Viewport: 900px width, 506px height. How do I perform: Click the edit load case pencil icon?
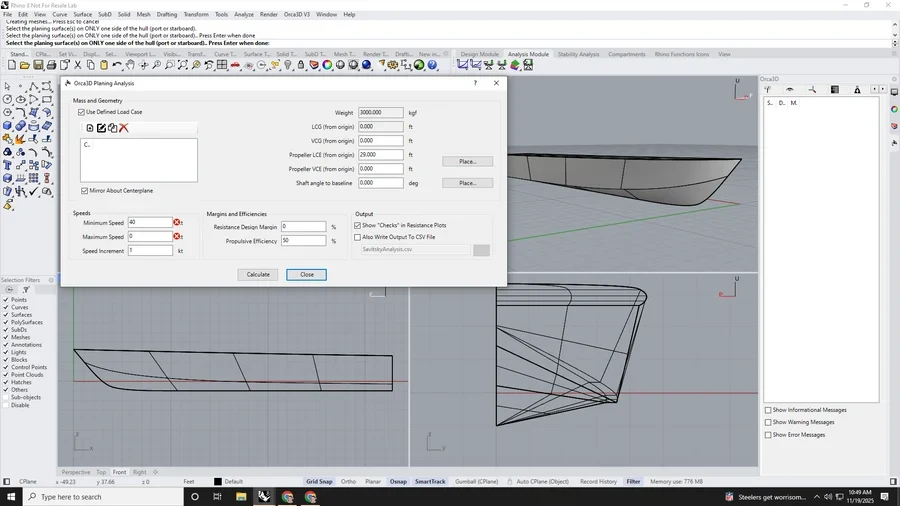click(x=101, y=128)
